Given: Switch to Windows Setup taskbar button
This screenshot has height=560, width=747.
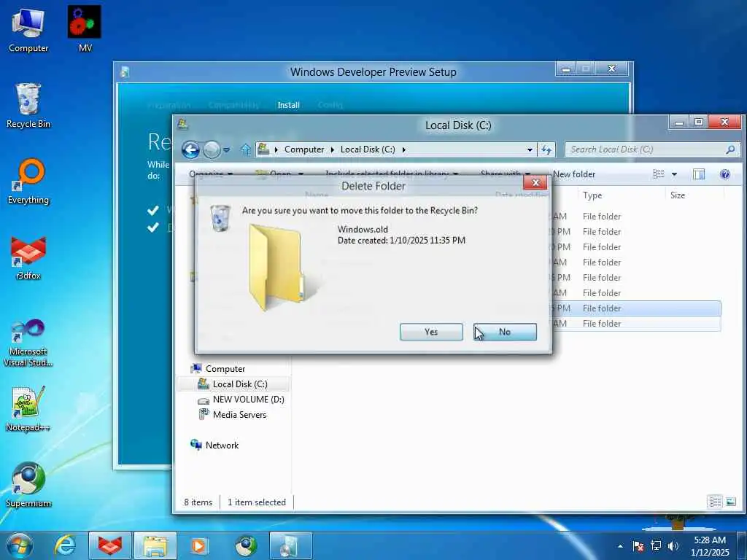Looking at the screenshot, I should (291, 545).
